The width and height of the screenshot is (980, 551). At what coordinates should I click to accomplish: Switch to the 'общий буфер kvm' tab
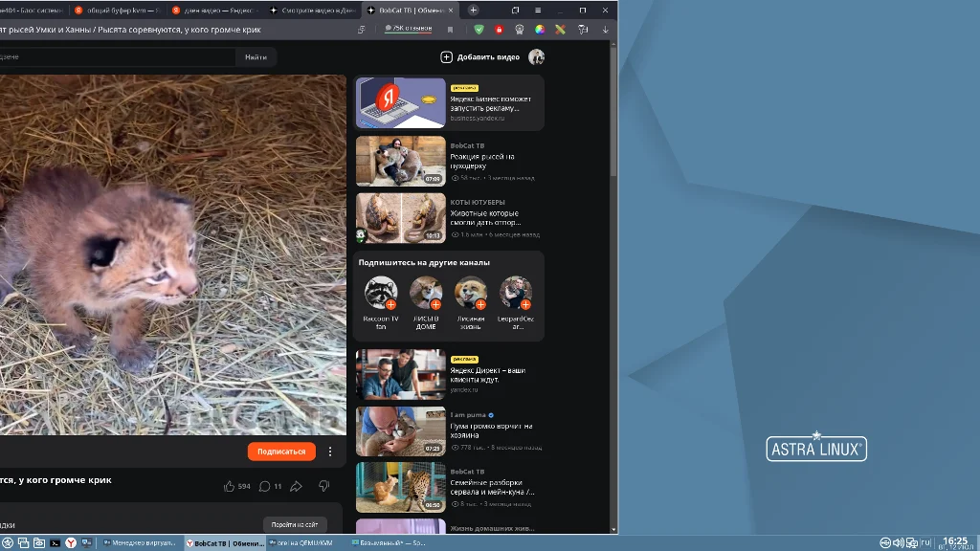pyautogui.click(x=117, y=10)
